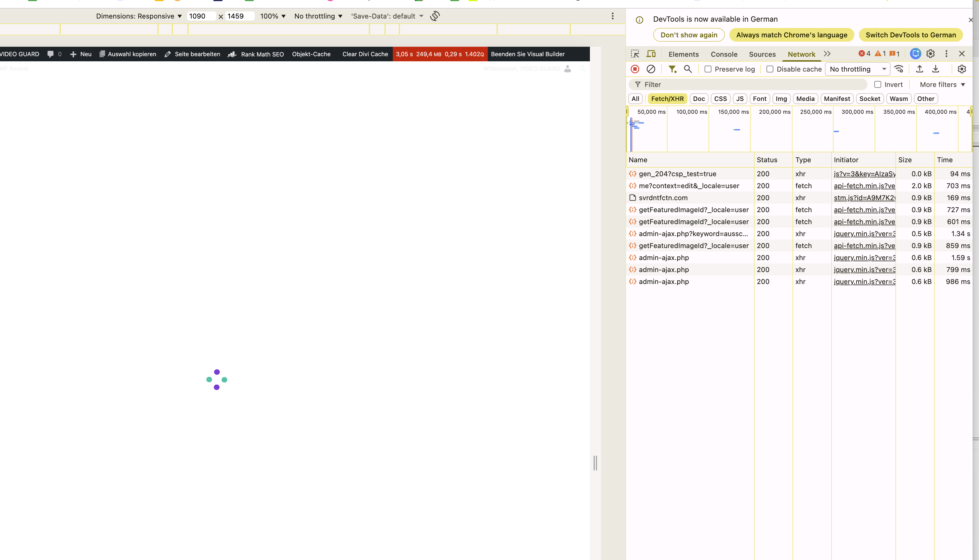This screenshot has width=979, height=560.
Task: Open the network panel No throttling dropdown
Action: (x=857, y=69)
